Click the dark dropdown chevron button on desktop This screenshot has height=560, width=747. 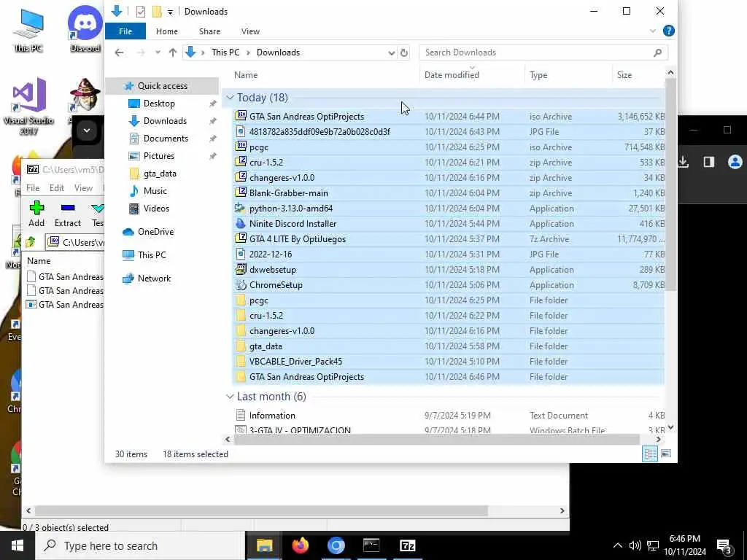(87, 131)
